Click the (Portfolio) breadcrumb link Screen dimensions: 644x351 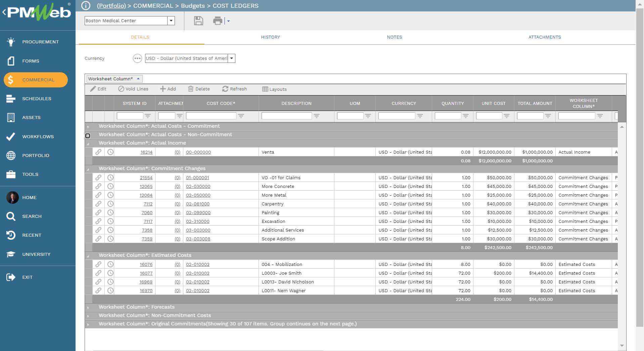tap(111, 6)
